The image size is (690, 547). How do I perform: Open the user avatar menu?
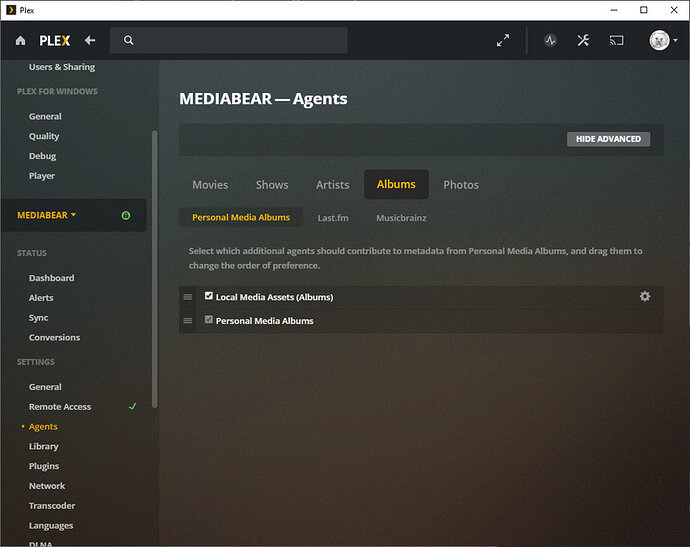tap(663, 40)
